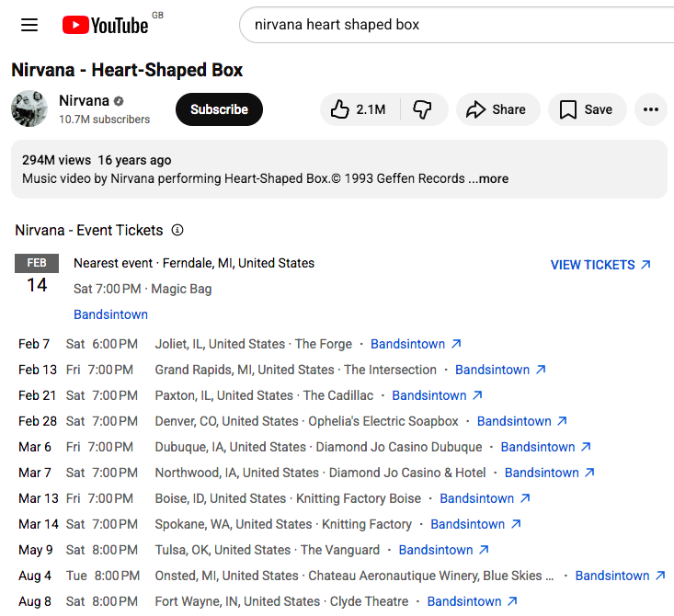Click 'Mar 13' date in events list

point(39,498)
